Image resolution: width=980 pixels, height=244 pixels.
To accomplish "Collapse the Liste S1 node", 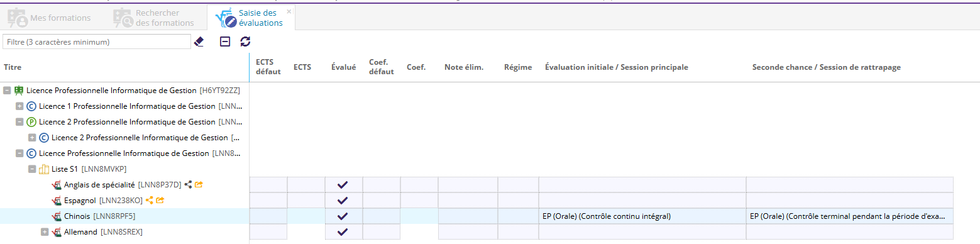I will (32, 169).
